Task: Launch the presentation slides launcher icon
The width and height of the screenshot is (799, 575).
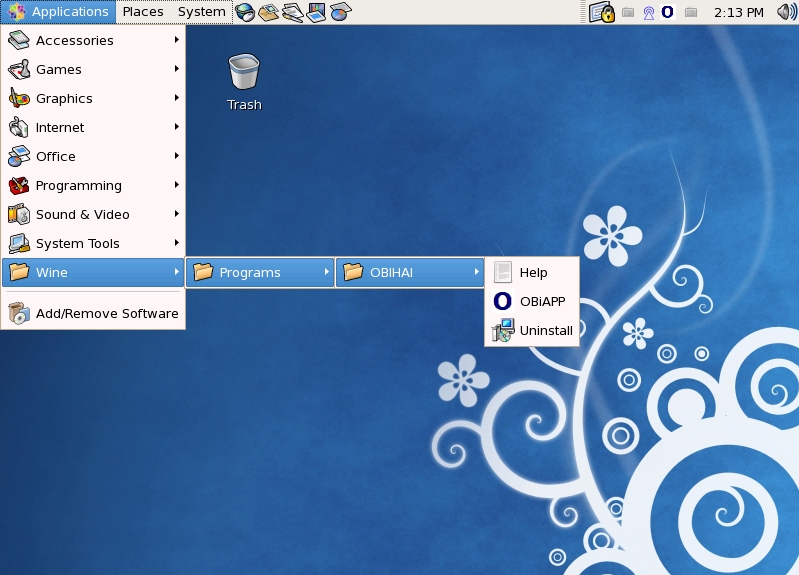Action: (x=316, y=12)
